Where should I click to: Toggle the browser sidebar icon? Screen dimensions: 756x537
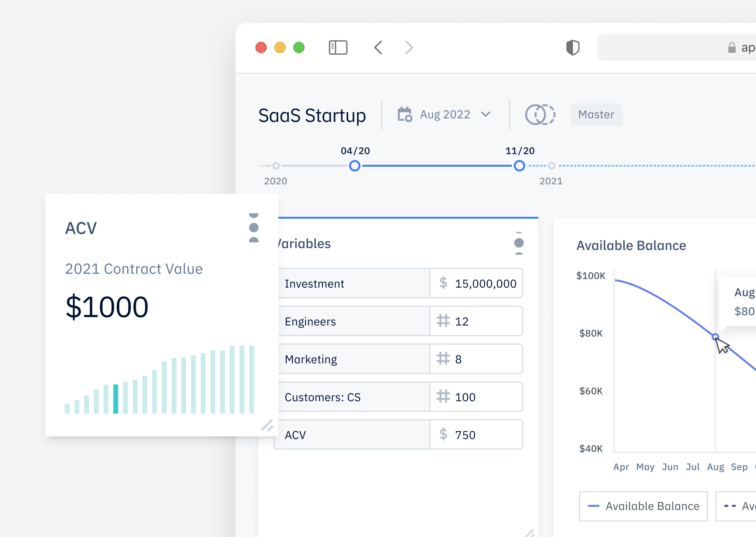click(x=338, y=48)
